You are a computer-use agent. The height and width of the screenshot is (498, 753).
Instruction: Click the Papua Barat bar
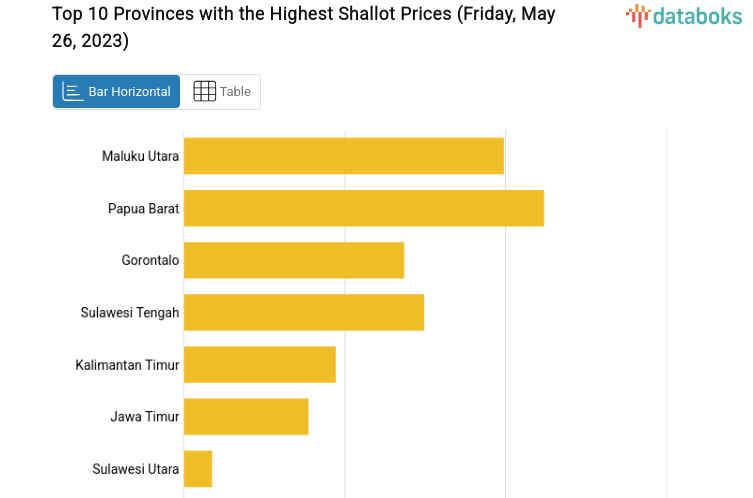pos(363,208)
